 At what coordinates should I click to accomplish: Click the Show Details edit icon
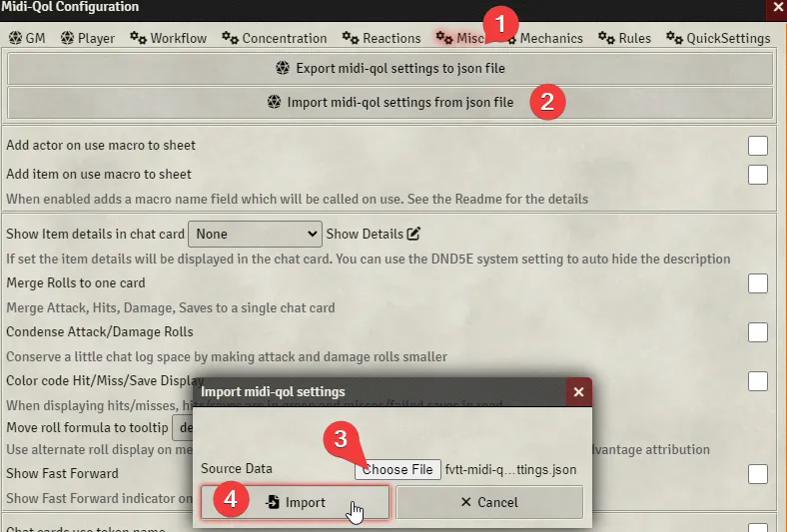coord(413,234)
